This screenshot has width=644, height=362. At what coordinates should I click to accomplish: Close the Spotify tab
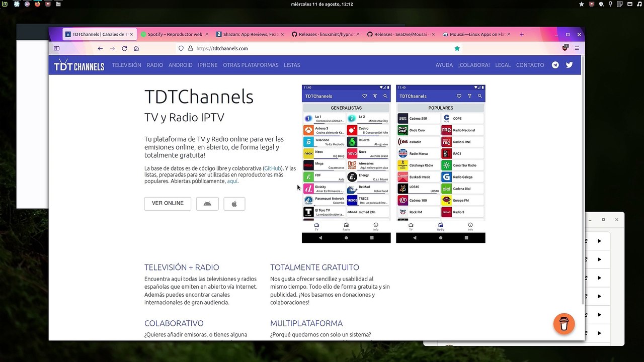pos(206,34)
